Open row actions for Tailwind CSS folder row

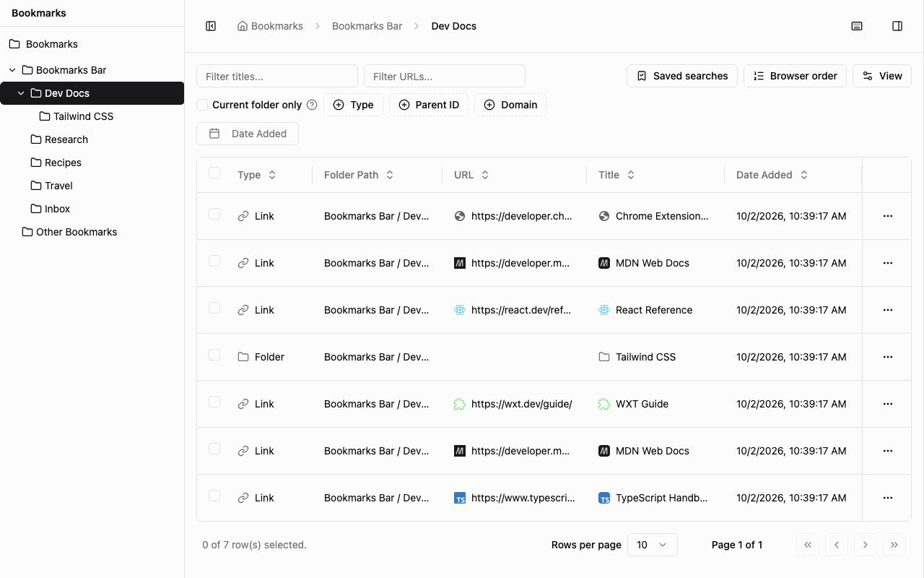888,357
